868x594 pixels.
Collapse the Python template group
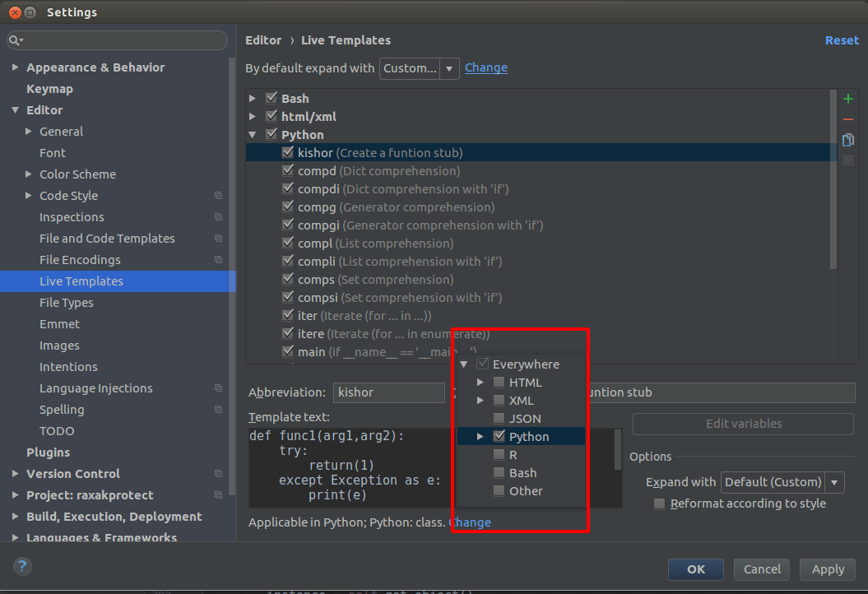click(x=253, y=134)
